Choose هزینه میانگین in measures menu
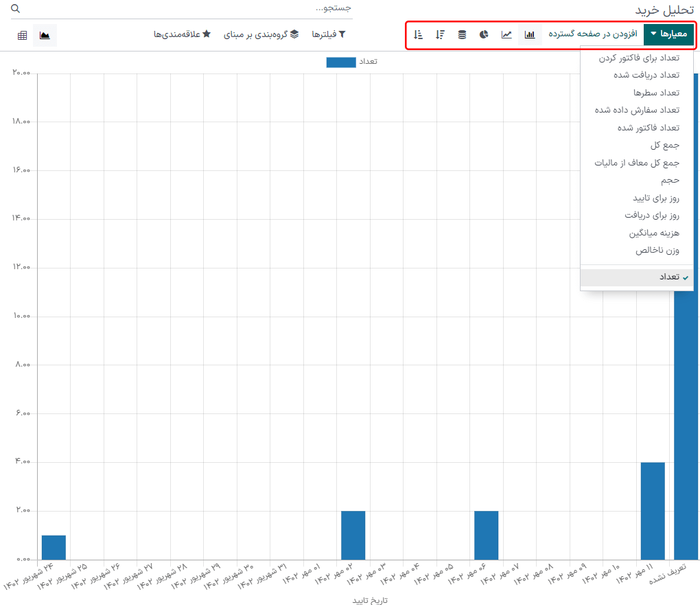This screenshot has height=605, width=700. [654, 233]
